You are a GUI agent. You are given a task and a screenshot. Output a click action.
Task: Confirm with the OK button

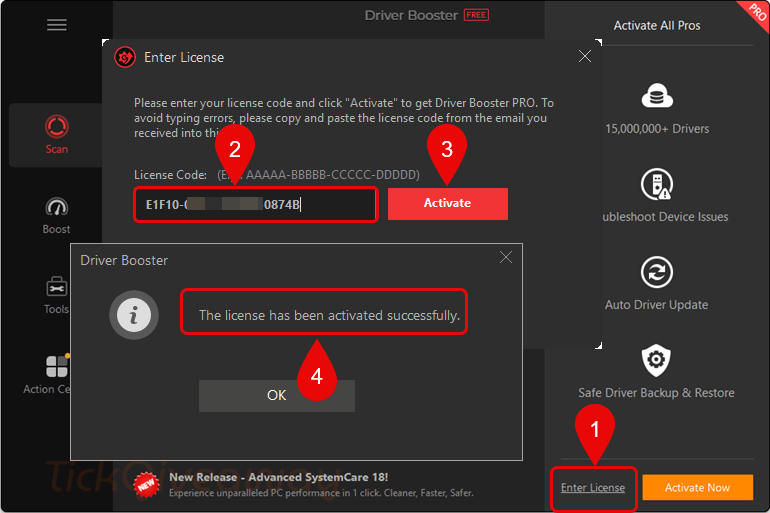click(x=277, y=395)
